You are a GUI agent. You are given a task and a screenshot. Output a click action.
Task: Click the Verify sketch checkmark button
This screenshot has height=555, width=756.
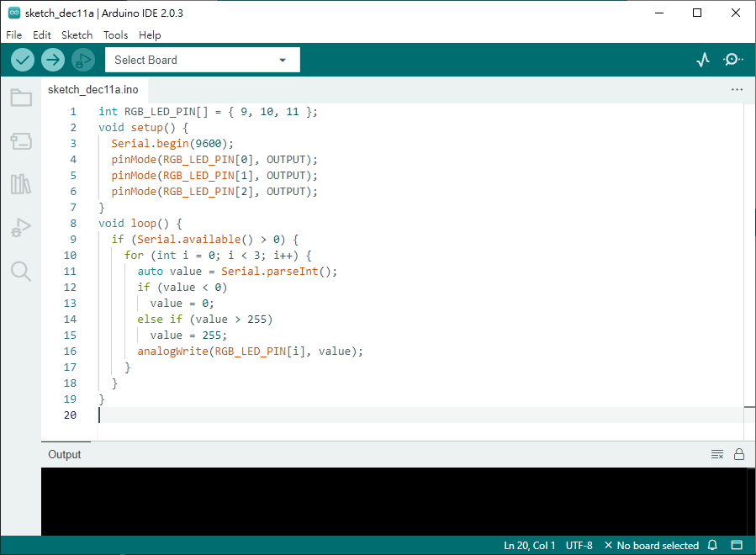23,60
